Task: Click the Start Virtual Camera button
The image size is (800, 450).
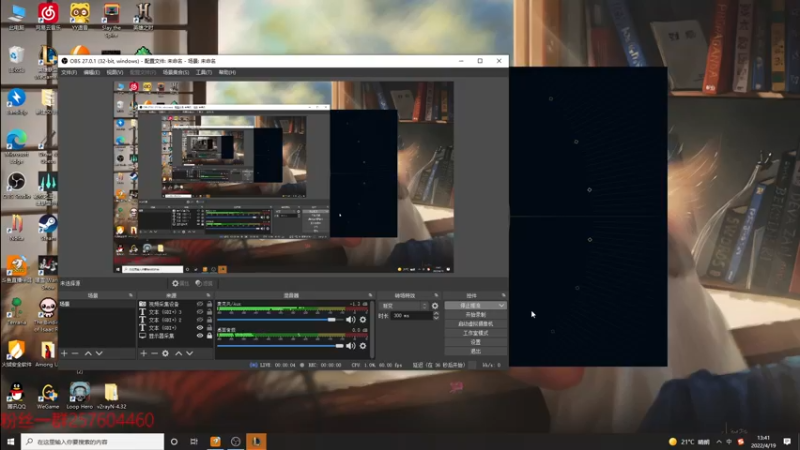Action: pos(476,323)
